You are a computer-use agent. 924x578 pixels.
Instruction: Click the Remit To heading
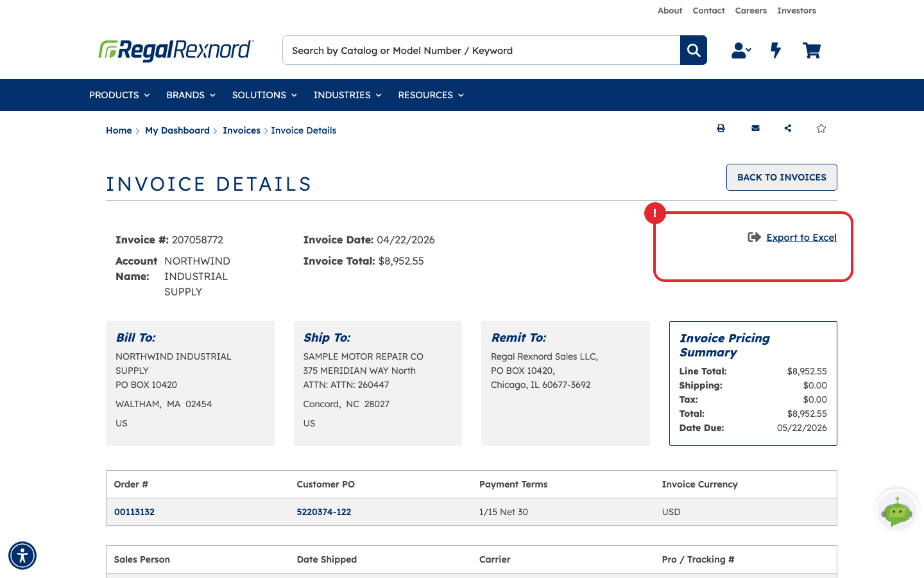519,338
